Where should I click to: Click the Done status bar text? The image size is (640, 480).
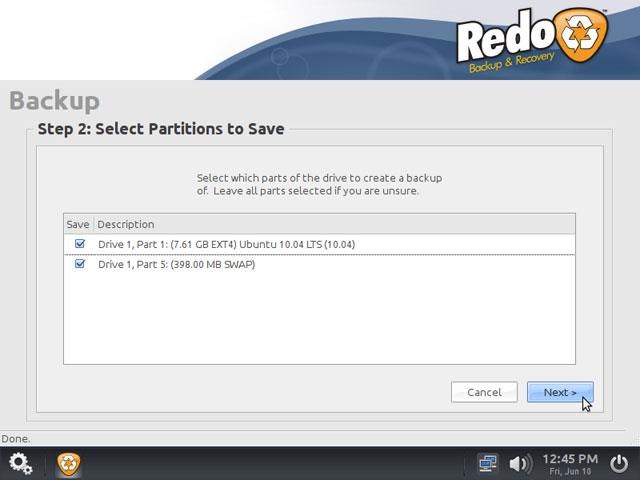16,439
